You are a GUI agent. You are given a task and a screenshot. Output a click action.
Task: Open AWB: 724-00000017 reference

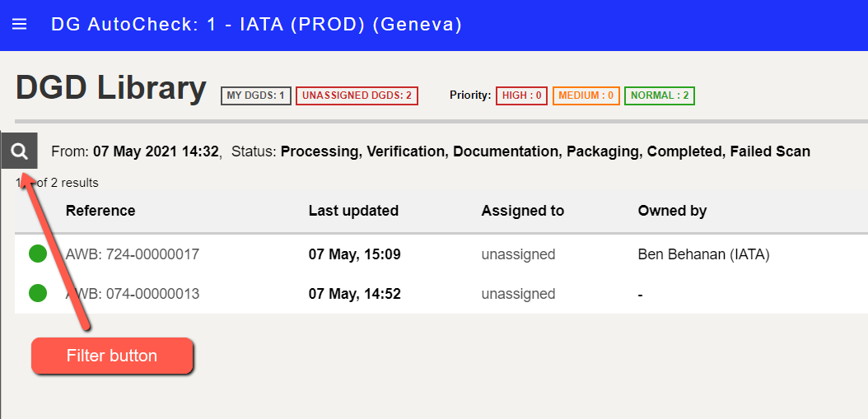tap(133, 254)
